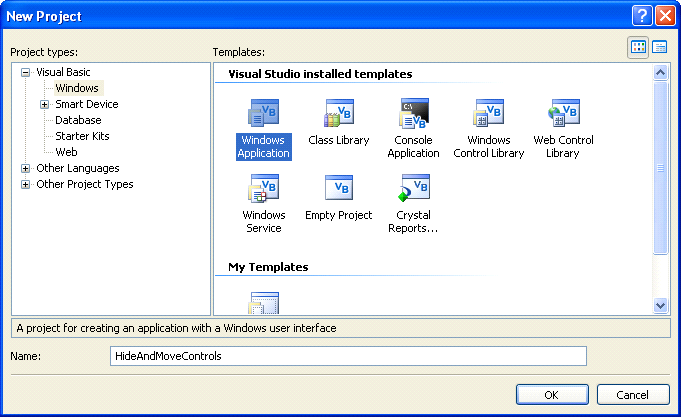Click the Crystal Reports... label text
The height and width of the screenshot is (417, 681).
pyautogui.click(x=413, y=222)
